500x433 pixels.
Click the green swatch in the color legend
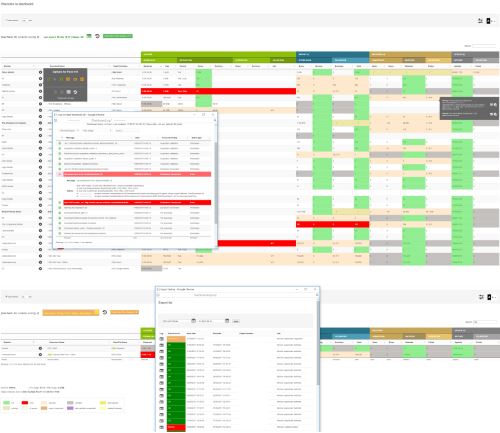(6, 403)
